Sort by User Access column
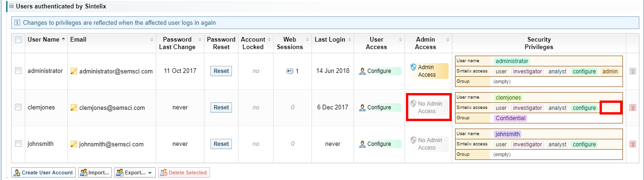Viewport: 644px width, 180px height. tap(379, 43)
